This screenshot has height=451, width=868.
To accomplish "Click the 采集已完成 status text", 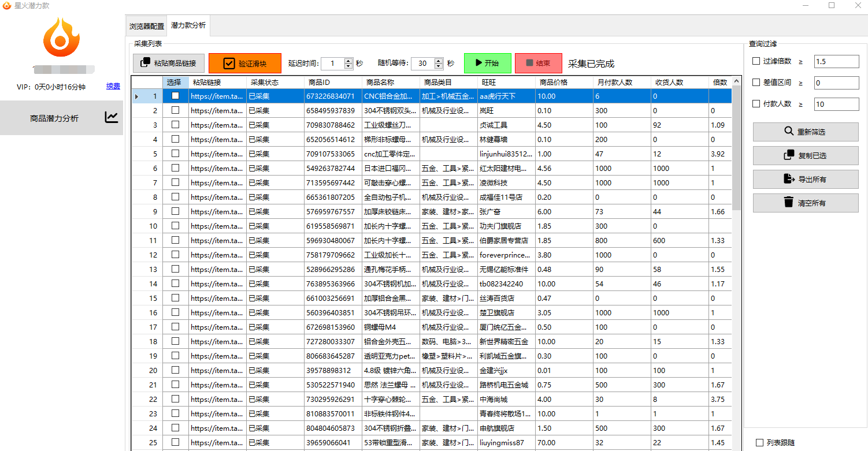I will coord(591,64).
